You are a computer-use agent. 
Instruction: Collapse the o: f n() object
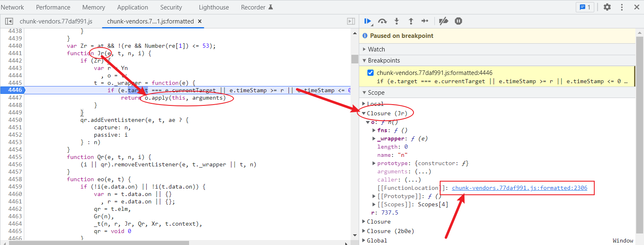pos(368,122)
